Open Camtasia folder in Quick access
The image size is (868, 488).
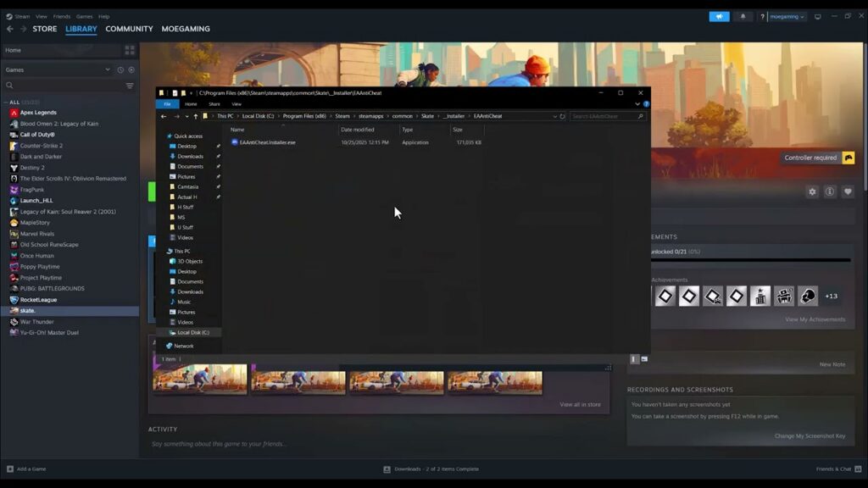click(x=187, y=187)
